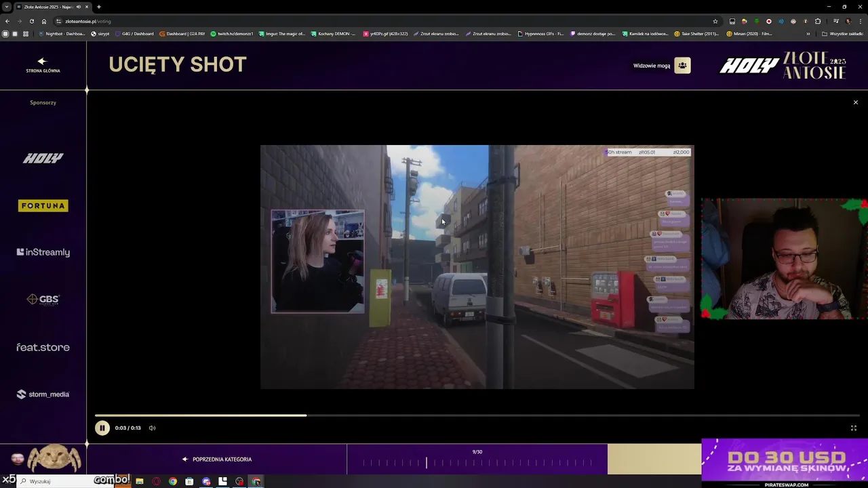868x488 pixels.
Task: Seek on the video progress bar
Action: [x=477, y=415]
